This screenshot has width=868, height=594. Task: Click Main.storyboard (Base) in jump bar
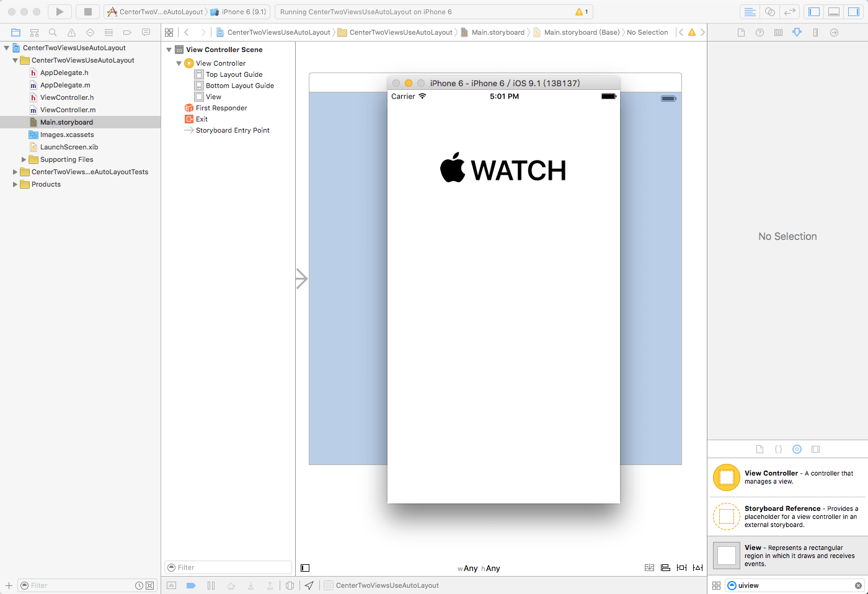coord(582,32)
